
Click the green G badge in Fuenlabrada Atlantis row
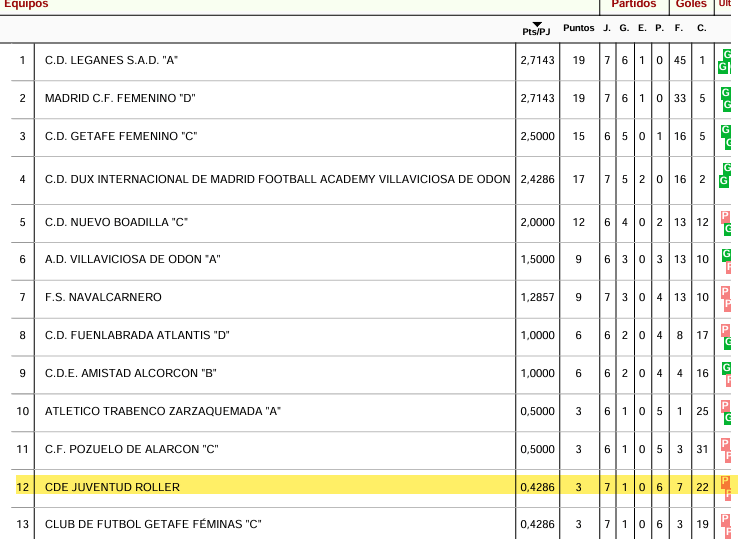pyautogui.click(x=728, y=343)
